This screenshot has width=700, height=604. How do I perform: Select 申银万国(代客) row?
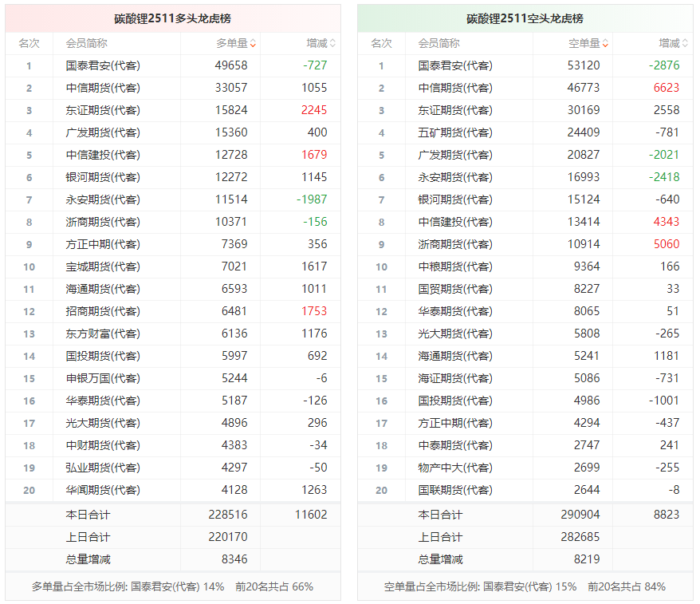coord(173,378)
